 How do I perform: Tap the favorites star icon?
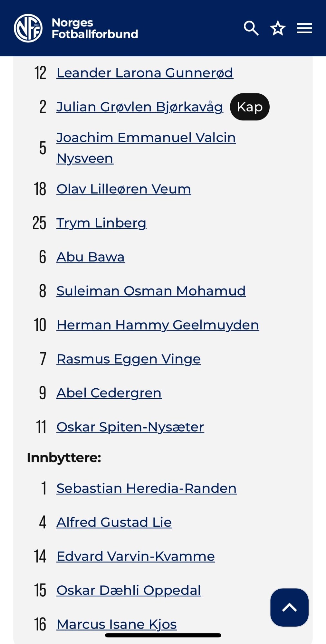coord(278,28)
